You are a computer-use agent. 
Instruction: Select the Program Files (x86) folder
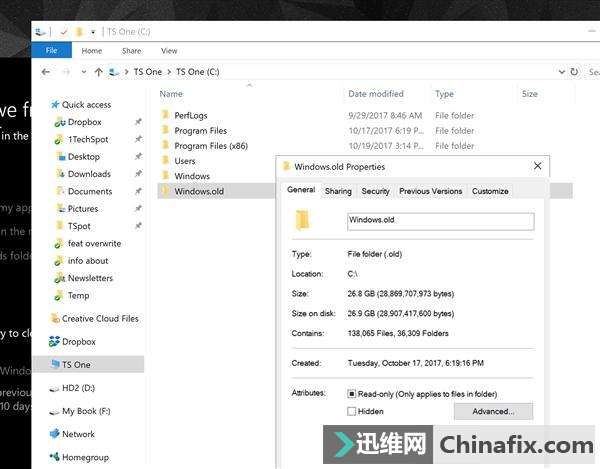(211, 146)
